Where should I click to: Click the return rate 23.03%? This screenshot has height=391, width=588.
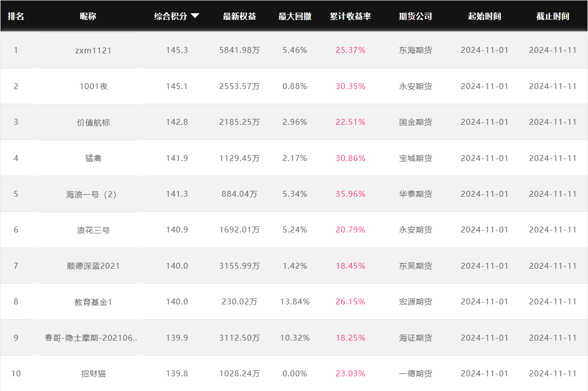[350, 373]
